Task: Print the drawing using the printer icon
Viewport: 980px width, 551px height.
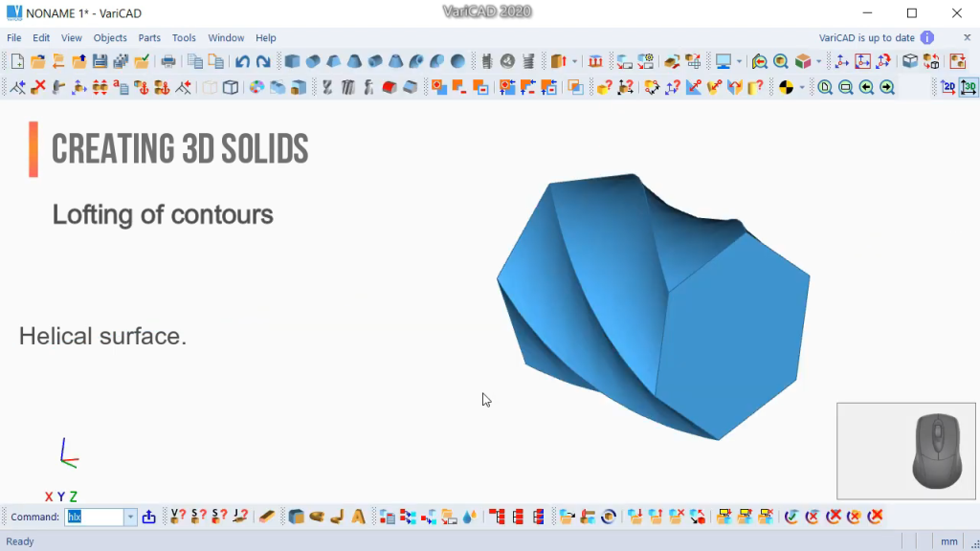Action: [168, 61]
